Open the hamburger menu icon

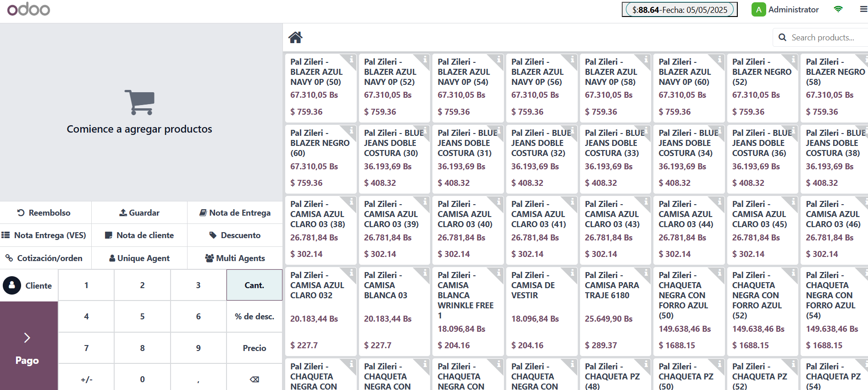point(863,9)
